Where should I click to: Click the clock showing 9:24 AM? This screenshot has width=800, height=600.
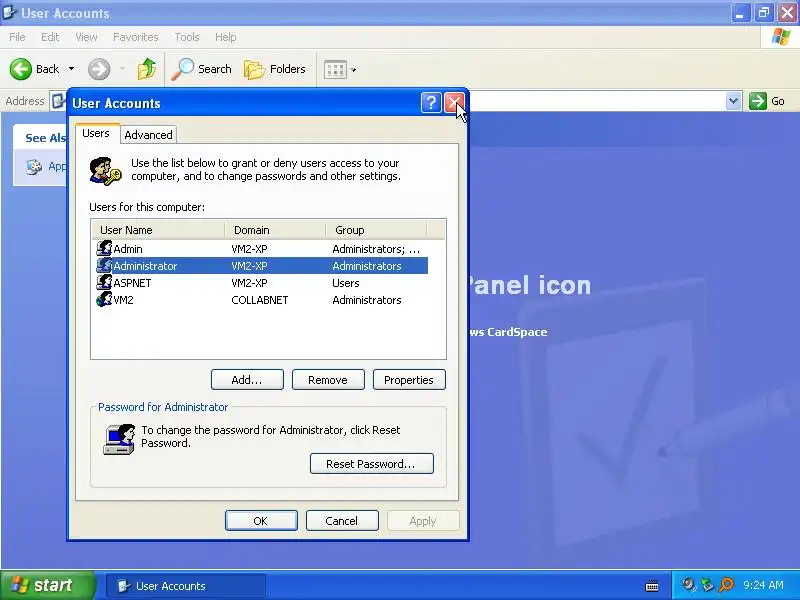tap(763, 585)
